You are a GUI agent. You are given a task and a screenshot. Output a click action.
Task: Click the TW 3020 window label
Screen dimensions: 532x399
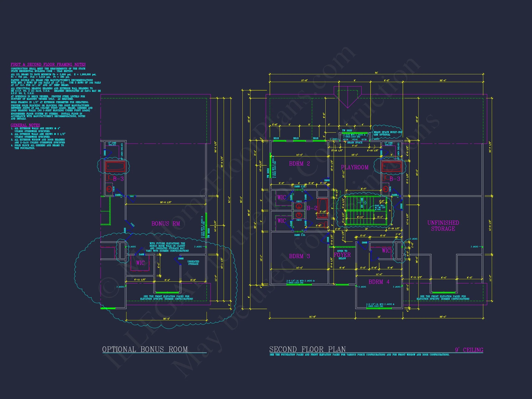coord(347,131)
